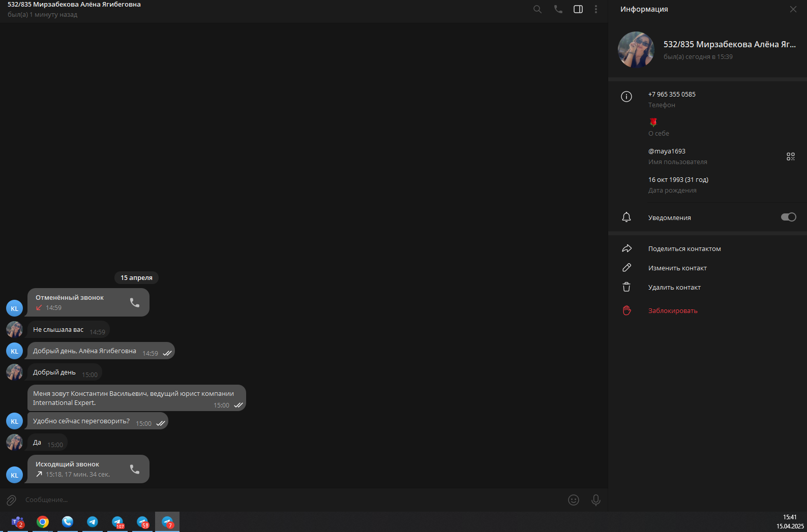
Task: Show QR code for the username
Action: tap(791, 157)
